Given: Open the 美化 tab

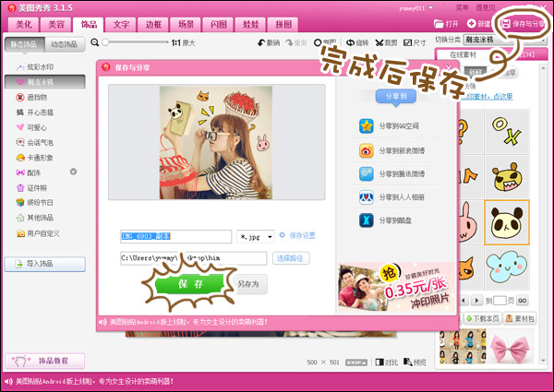Looking at the screenshot, I should [24, 24].
